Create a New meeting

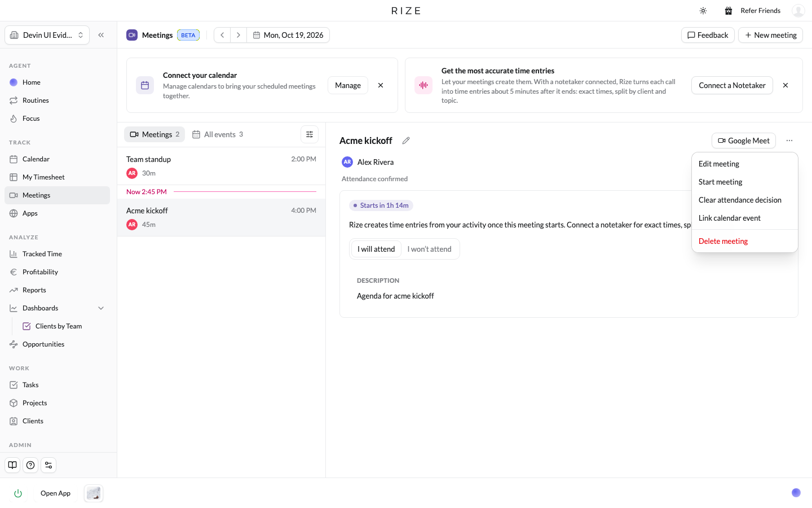tap(770, 35)
